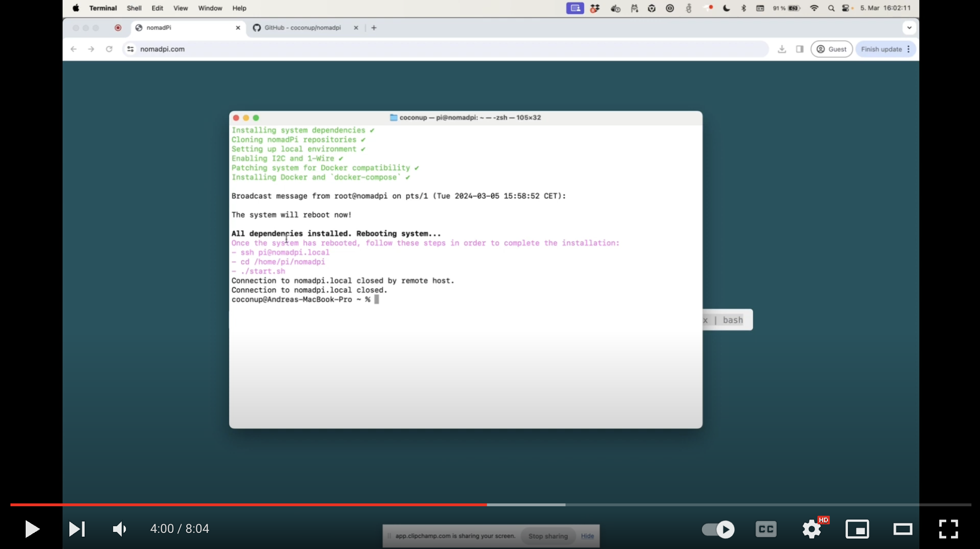The image size is (980, 549).
Task: Open the Terminal menu
Action: [x=103, y=8]
